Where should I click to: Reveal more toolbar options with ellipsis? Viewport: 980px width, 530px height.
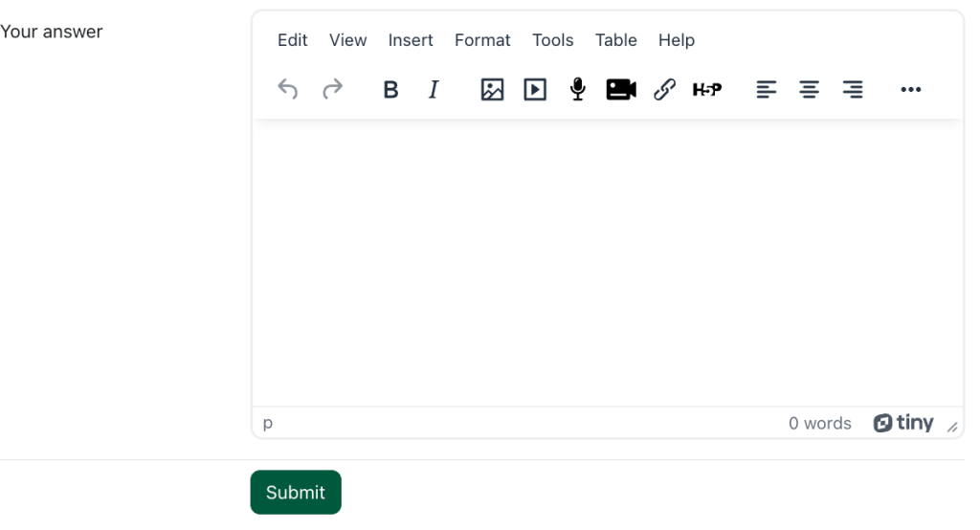[x=910, y=90]
